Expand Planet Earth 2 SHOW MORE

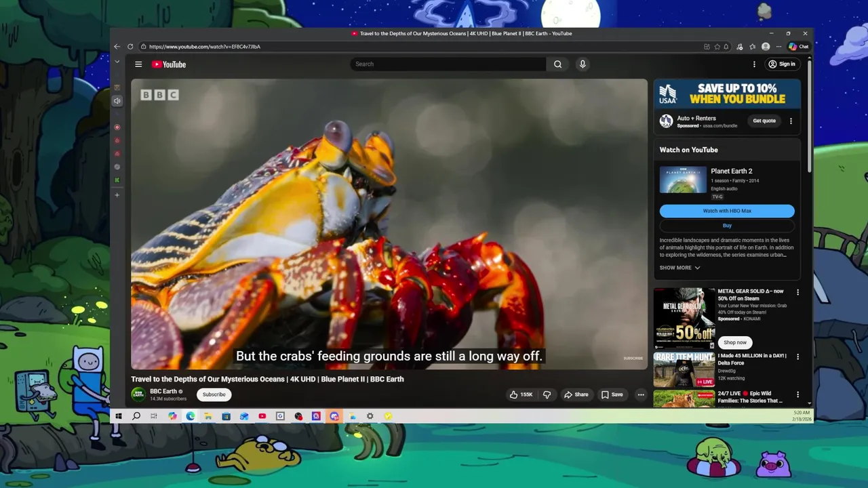(x=679, y=268)
